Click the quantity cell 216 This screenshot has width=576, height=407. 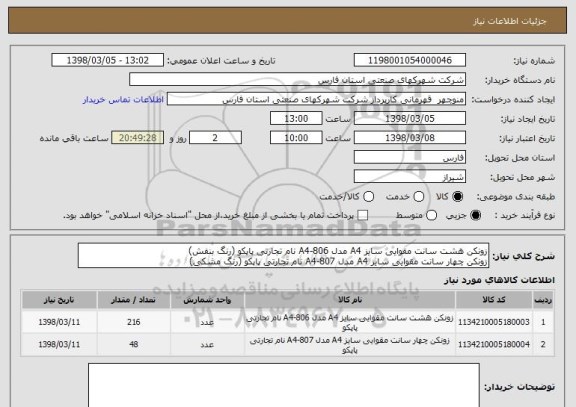tap(133, 322)
